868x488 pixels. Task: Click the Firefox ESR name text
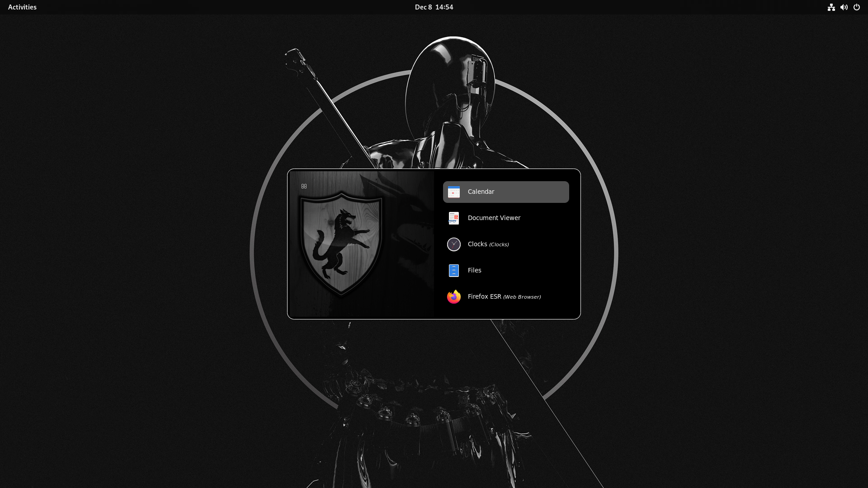(484, 297)
